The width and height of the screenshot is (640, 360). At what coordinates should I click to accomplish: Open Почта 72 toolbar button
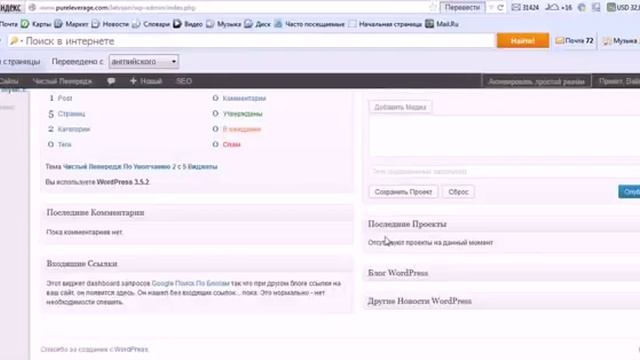click(x=574, y=41)
